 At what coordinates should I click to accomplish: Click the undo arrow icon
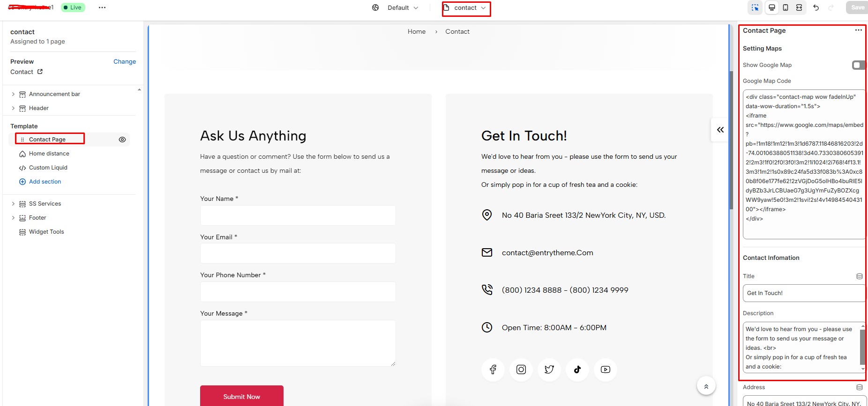tap(816, 7)
